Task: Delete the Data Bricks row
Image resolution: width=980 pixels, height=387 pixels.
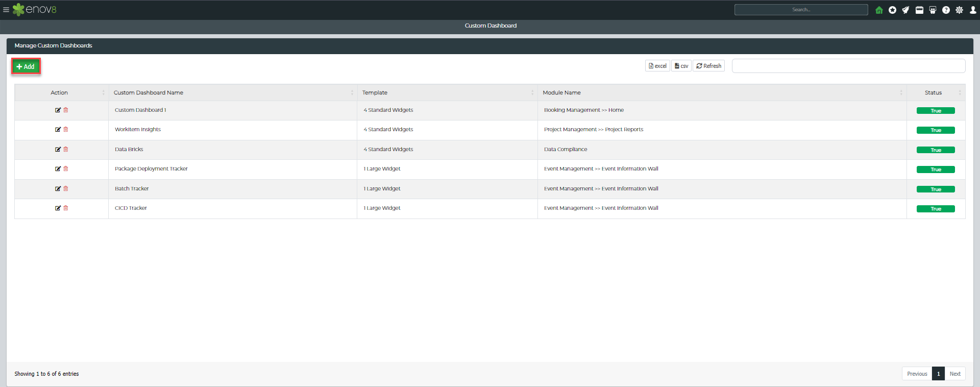Action: (66, 149)
